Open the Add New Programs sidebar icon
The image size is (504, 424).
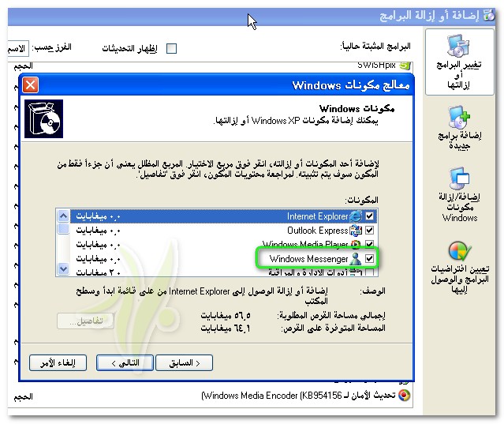pos(459,118)
